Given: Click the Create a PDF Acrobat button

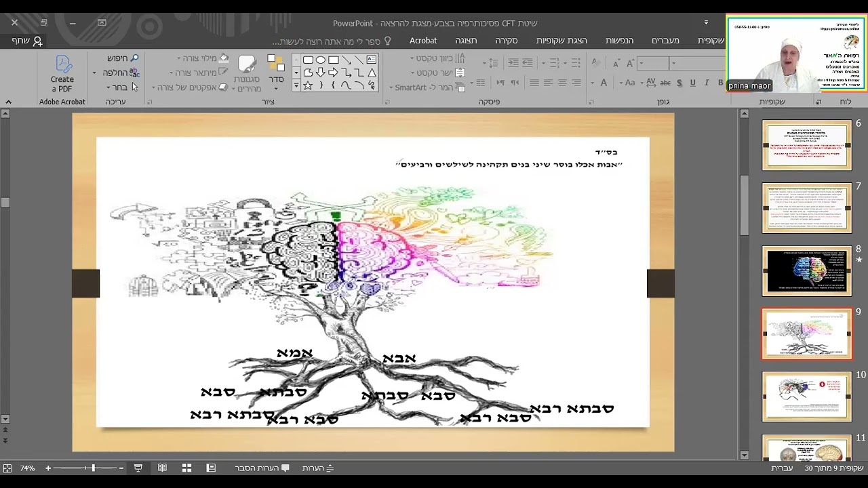Looking at the screenshot, I should 62,74.
